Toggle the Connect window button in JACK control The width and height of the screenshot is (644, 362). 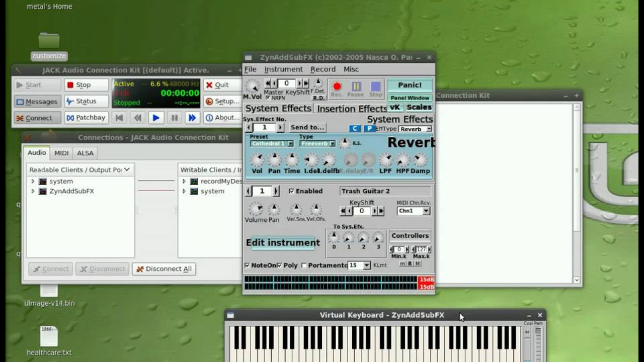37,118
